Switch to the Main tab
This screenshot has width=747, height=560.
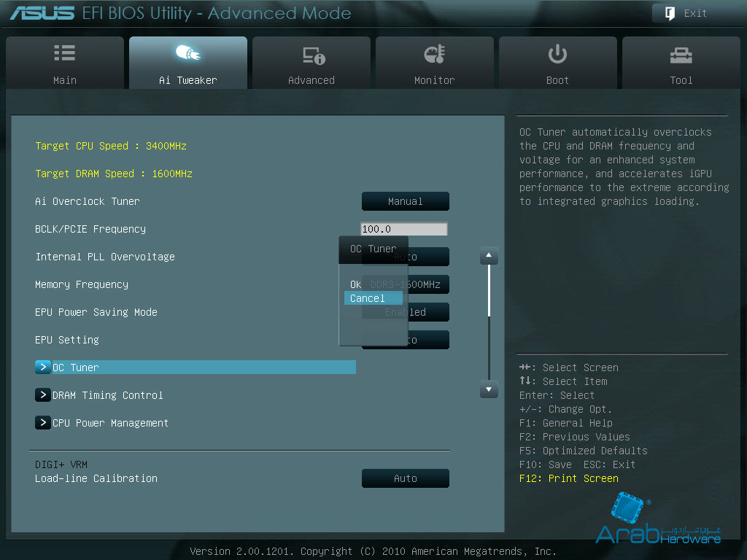pos(65,63)
